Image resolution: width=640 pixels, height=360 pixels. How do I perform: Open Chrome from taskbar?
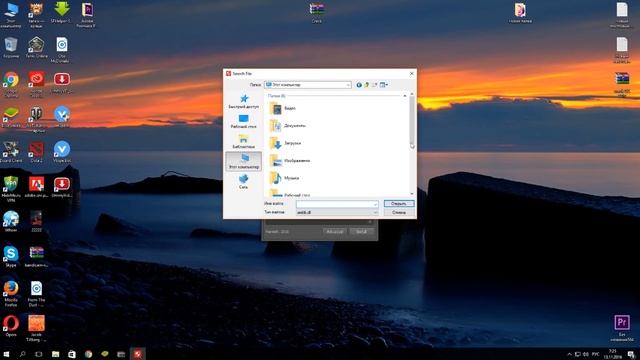[x=89, y=354]
